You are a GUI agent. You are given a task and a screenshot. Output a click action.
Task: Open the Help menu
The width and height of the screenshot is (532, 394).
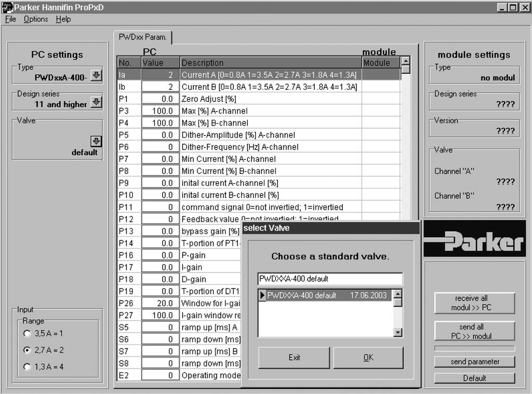[x=63, y=19]
